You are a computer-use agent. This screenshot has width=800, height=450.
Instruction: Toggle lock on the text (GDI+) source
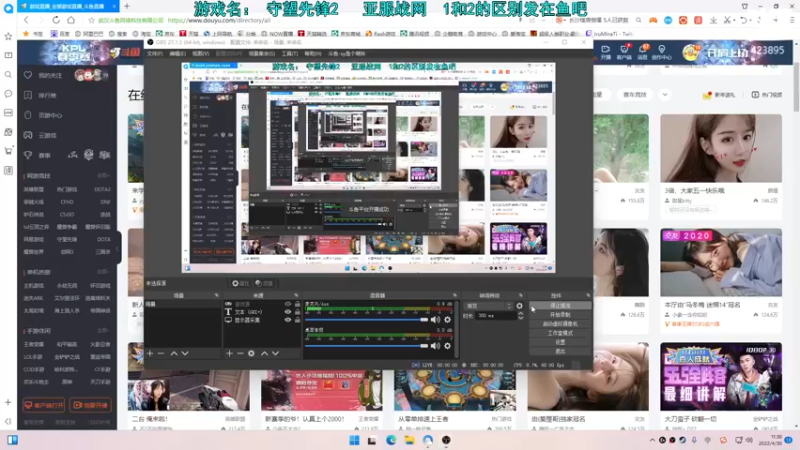pyautogui.click(x=297, y=312)
